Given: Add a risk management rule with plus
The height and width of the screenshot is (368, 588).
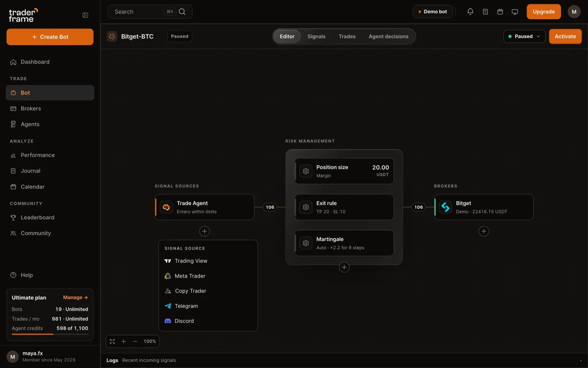Looking at the screenshot, I should (x=344, y=267).
